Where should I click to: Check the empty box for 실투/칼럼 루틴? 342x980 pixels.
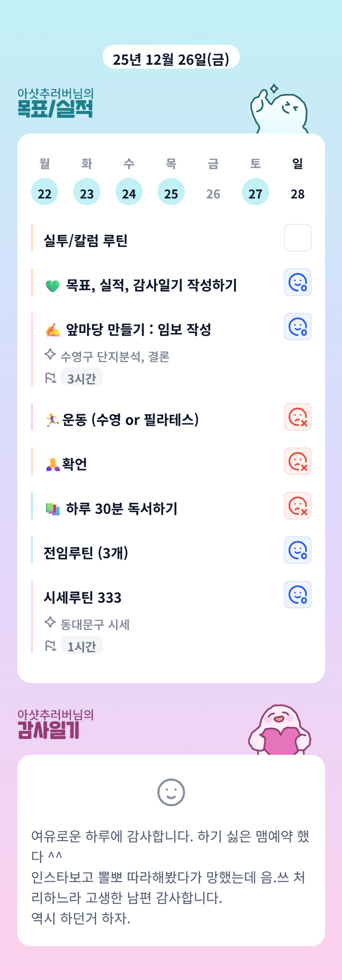click(x=297, y=238)
